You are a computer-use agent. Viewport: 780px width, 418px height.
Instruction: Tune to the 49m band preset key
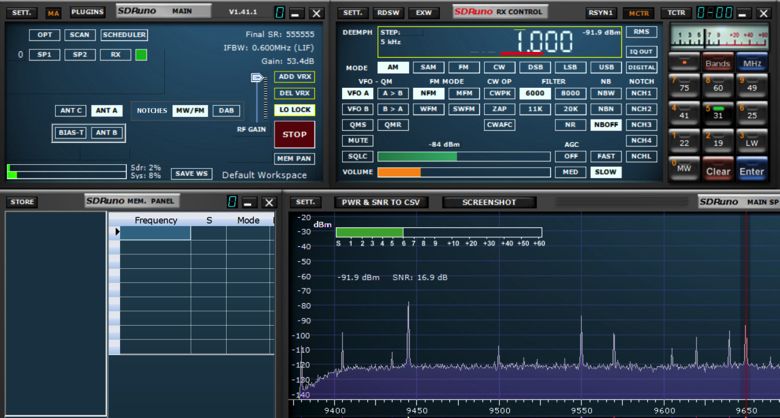click(752, 85)
